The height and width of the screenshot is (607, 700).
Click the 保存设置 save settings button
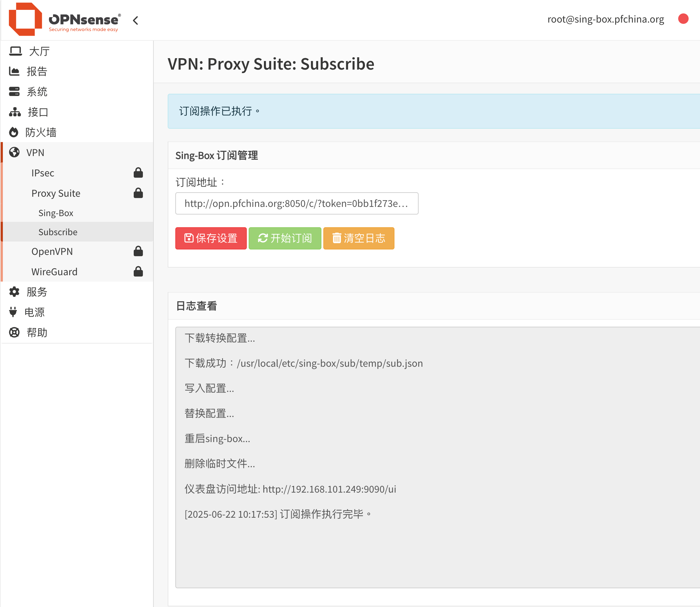tap(211, 238)
